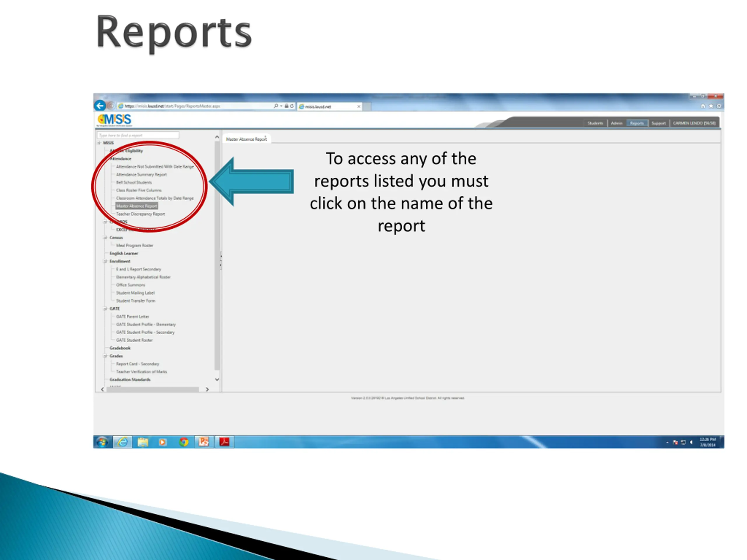The image size is (747, 560).
Task: Open Office Summons report
Action: 131,285
